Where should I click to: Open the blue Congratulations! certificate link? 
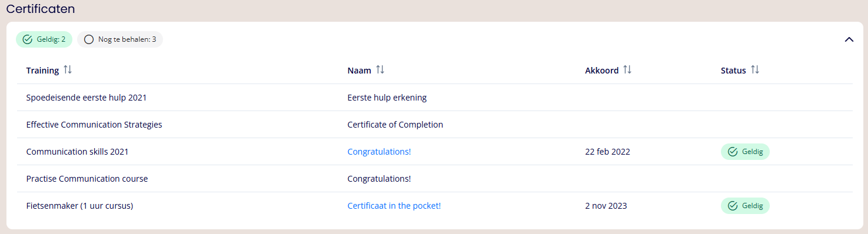pos(379,152)
